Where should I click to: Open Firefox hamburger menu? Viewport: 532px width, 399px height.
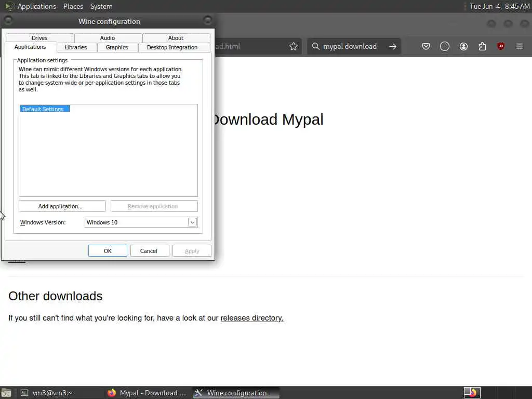click(x=520, y=46)
